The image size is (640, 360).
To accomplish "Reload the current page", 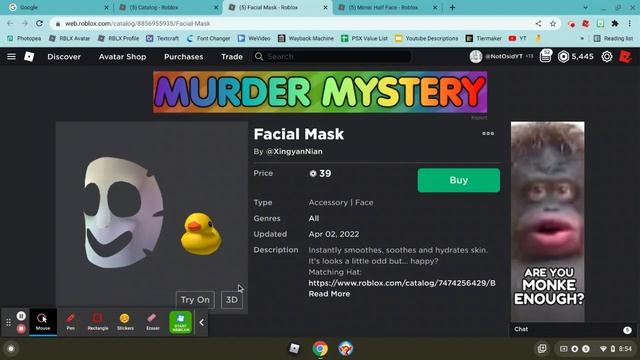I will (x=39, y=24).
